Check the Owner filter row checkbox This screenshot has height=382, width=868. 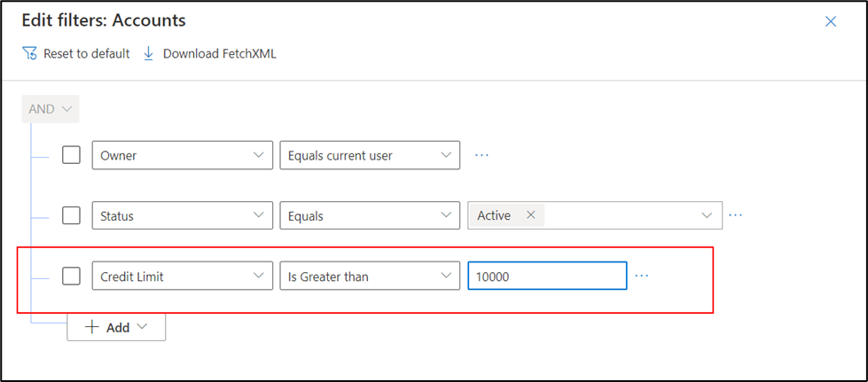click(71, 155)
